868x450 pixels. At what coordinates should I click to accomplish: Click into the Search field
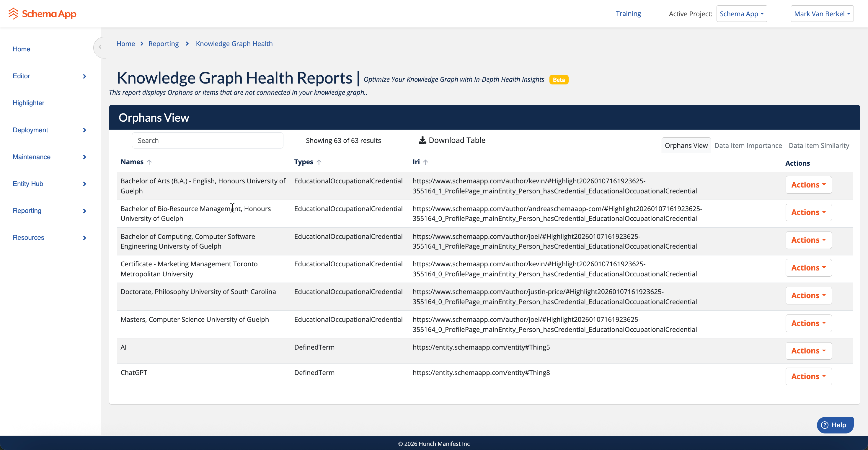click(207, 141)
